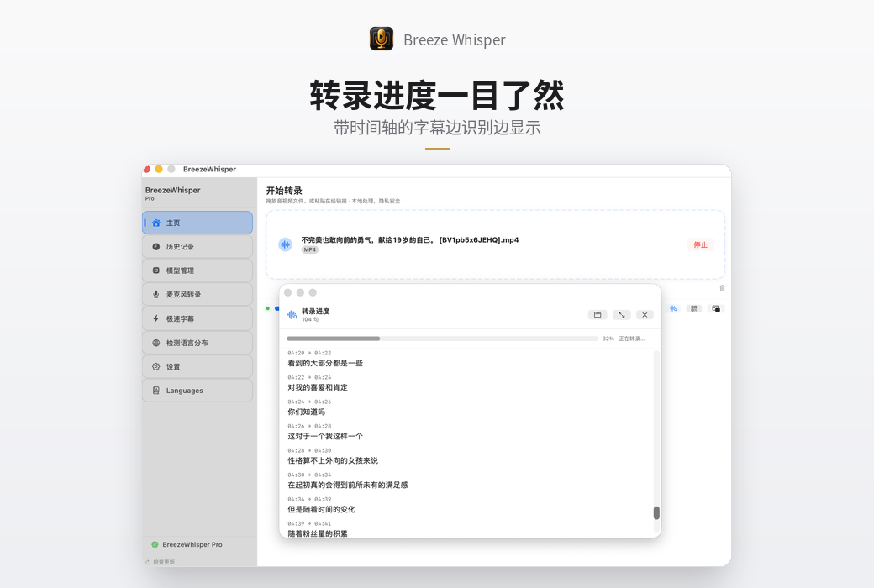This screenshot has height=588, width=874.
Task: Click the yellow minimize button of BreezeWhisper window
Action: click(159, 169)
